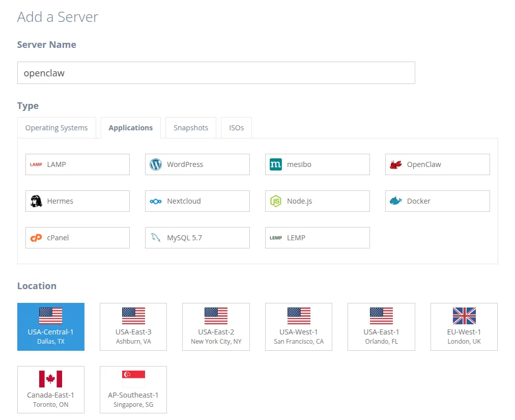
Task: Select location text London, UK
Action: pos(464,342)
